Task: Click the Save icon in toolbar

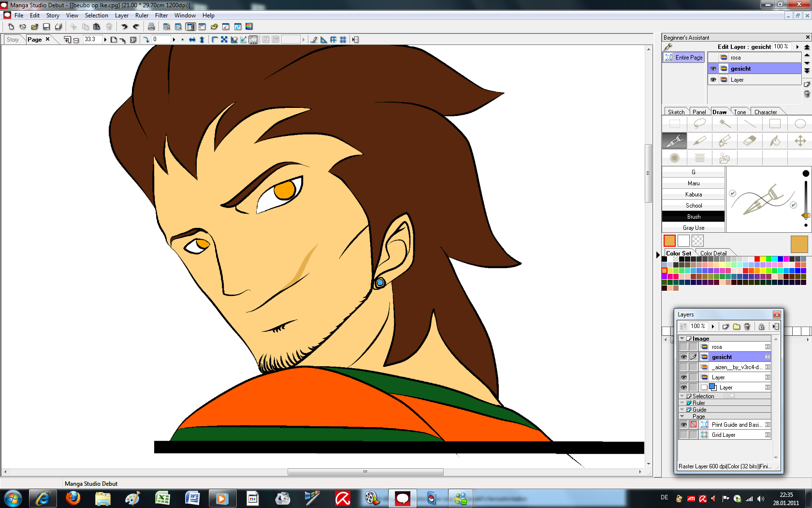Action: pyautogui.click(x=46, y=27)
